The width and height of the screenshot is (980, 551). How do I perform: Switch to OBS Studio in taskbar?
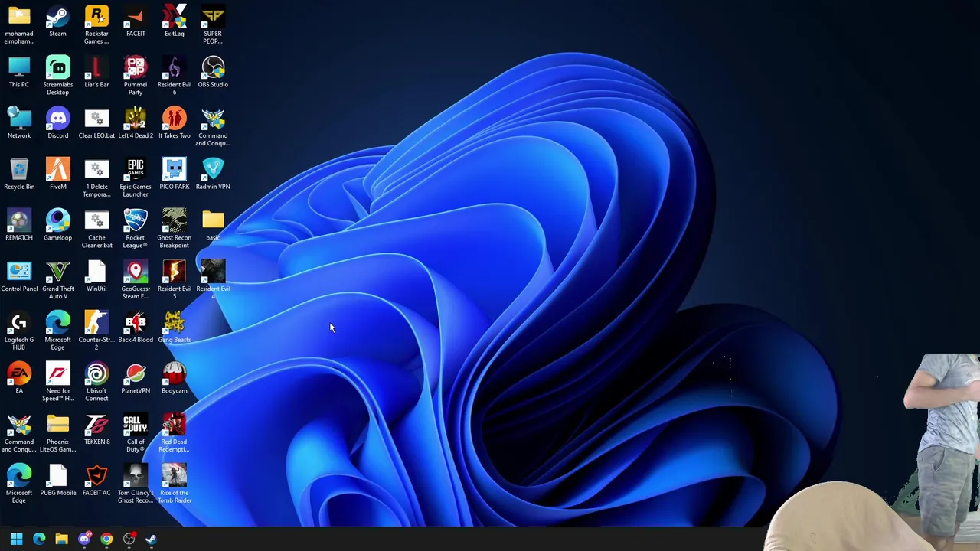129,539
